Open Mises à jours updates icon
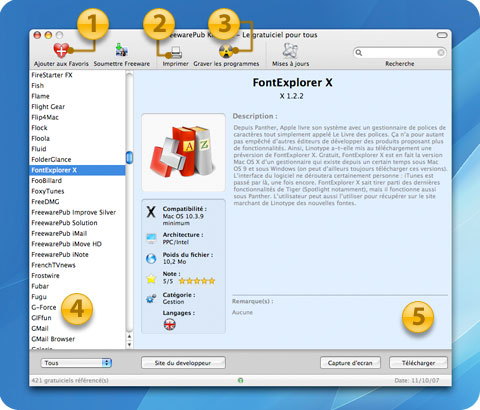 click(290, 50)
